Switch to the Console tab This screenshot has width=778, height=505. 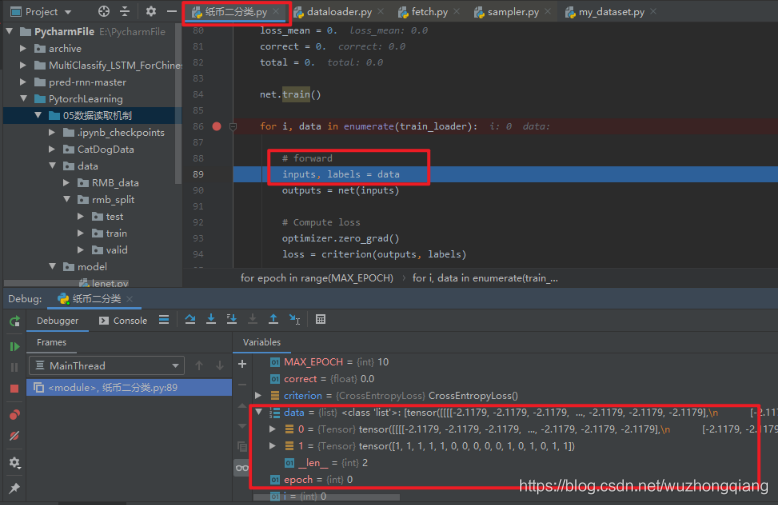123,321
